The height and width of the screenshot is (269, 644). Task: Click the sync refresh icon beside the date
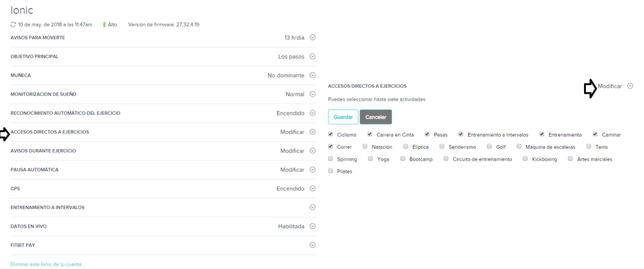click(14, 25)
